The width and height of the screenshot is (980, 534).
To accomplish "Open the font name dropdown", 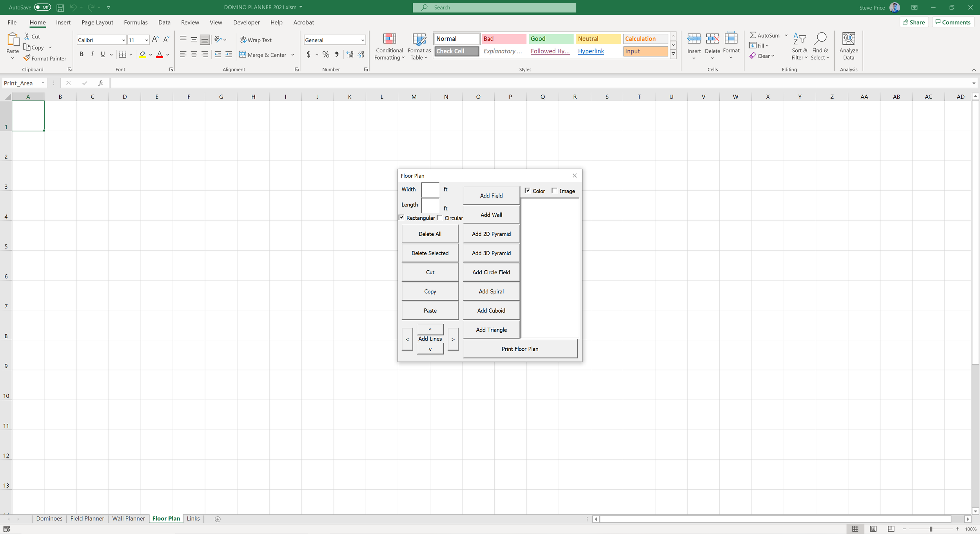I will (123, 40).
